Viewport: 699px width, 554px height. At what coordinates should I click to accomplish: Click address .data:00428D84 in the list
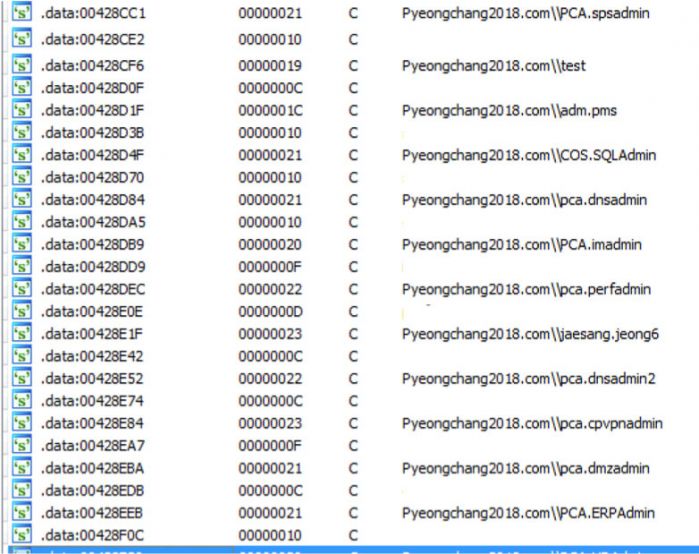(93, 200)
